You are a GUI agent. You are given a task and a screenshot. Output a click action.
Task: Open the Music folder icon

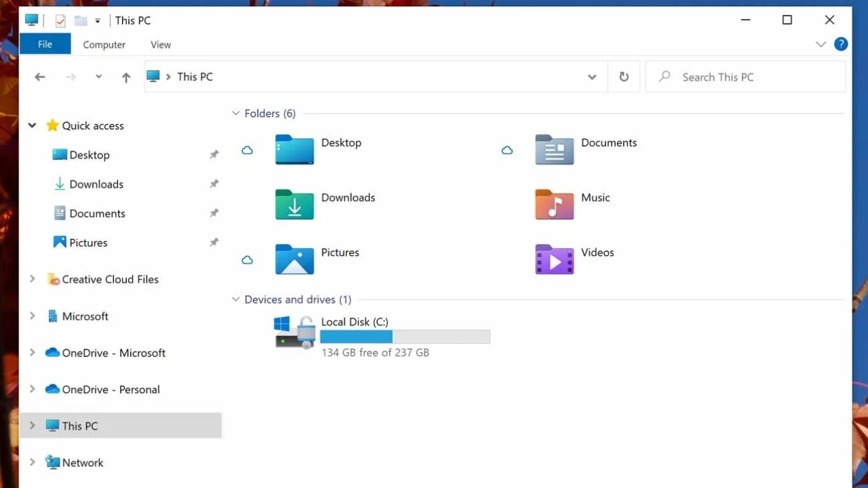[554, 204]
